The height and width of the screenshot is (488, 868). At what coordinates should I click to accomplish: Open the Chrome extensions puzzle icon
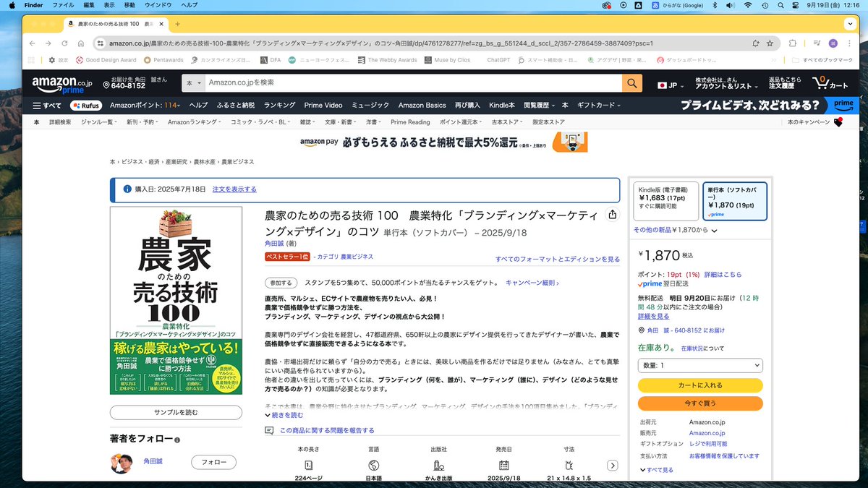pyautogui.click(x=793, y=43)
